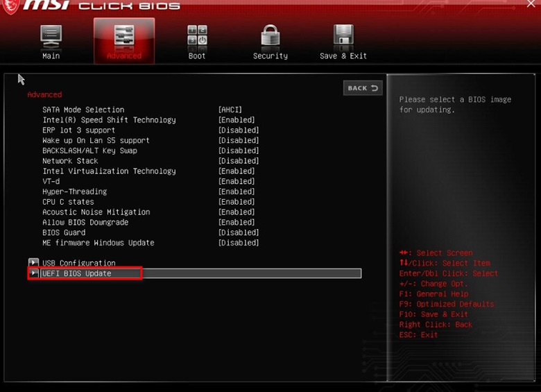Select the Wake up On Lan S5 support label
The width and height of the screenshot is (541, 392).
(96, 140)
